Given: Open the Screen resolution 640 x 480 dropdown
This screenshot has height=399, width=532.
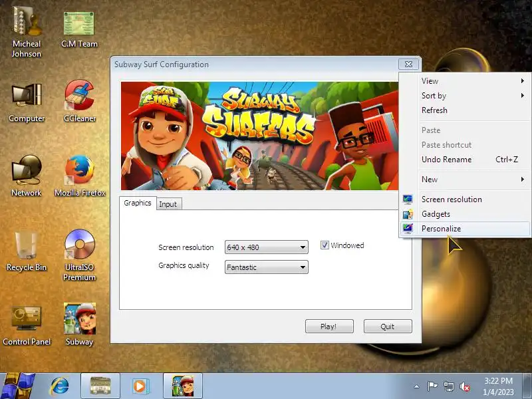Looking at the screenshot, I should click(x=267, y=247).
